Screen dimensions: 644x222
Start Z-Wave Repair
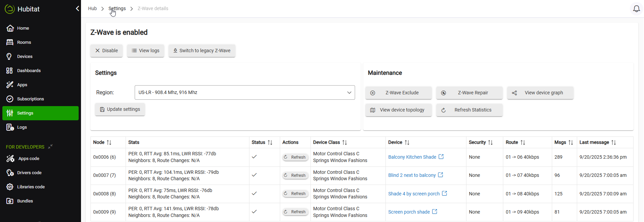point(469,93)
